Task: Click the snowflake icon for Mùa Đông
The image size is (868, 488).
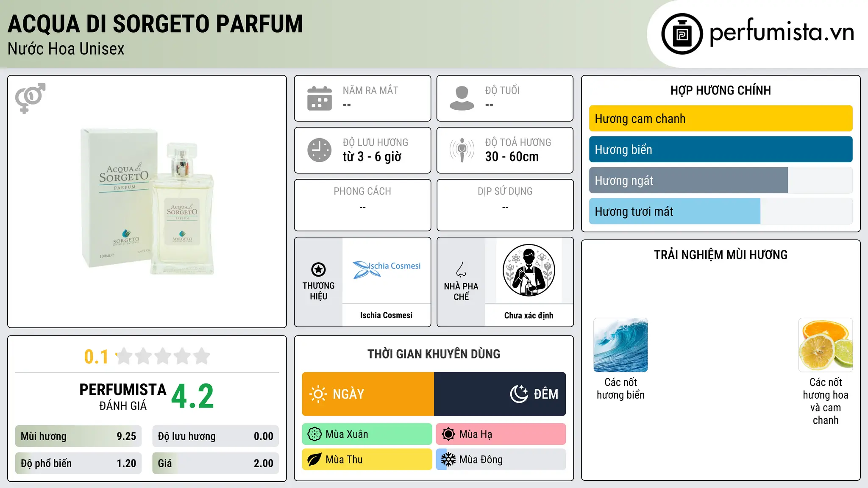Action: tap(448, 460)
